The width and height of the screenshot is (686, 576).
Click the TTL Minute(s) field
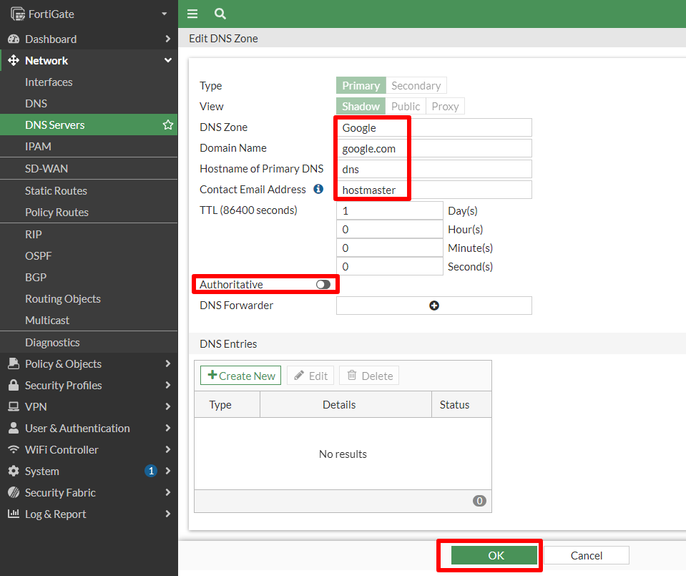389,248
